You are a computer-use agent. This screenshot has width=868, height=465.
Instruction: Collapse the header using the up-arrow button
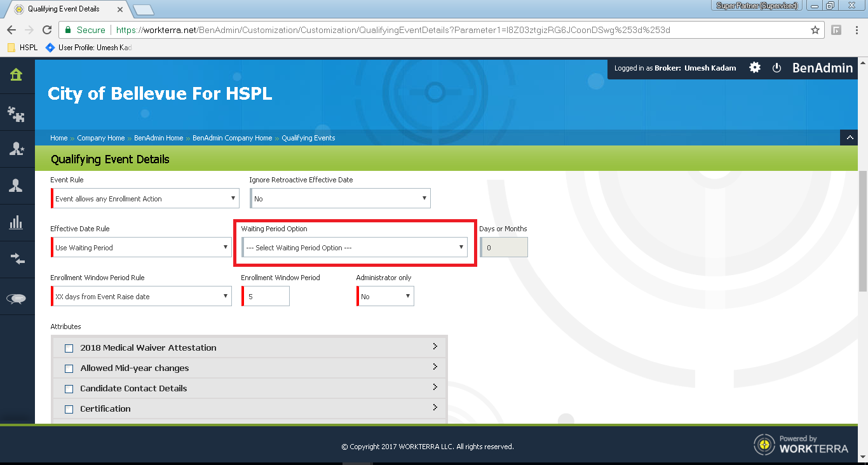coord(849,137)
